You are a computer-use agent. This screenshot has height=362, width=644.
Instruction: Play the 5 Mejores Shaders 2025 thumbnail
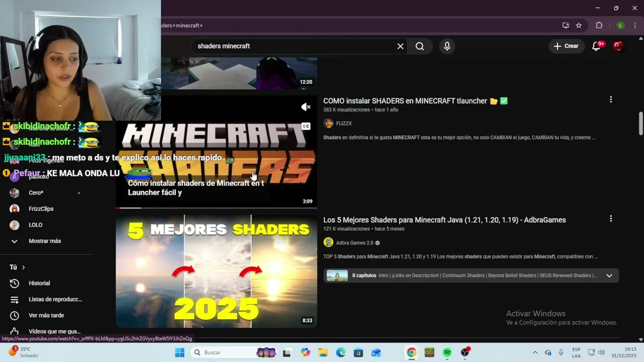216,271
